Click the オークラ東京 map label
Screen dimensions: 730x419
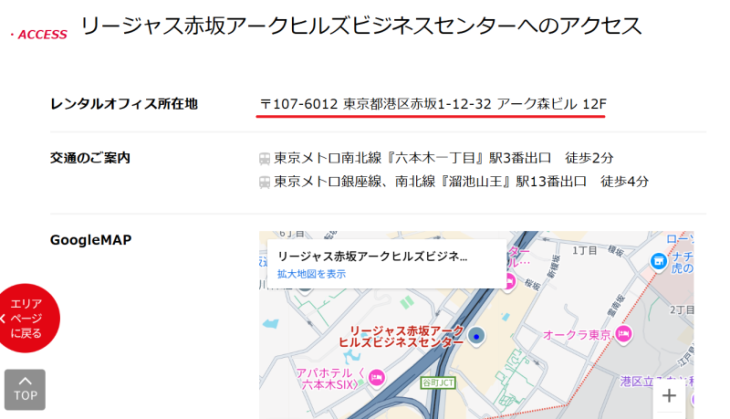tap(577, 335)
